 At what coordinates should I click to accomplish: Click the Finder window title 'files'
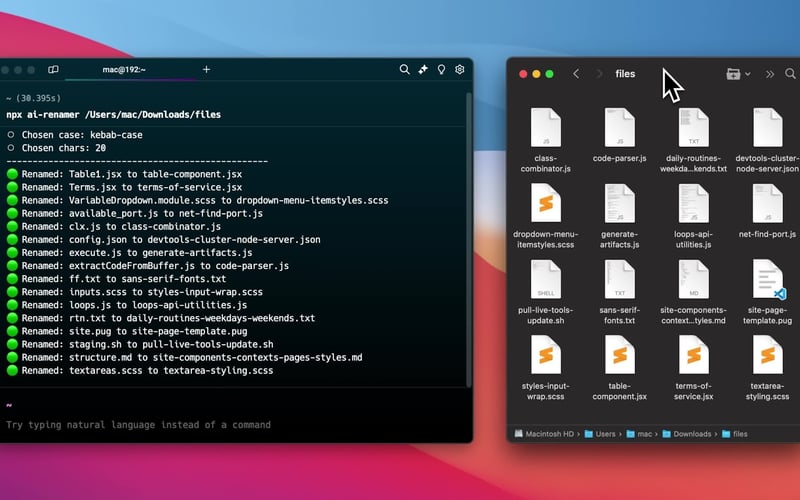coord(625,74)
